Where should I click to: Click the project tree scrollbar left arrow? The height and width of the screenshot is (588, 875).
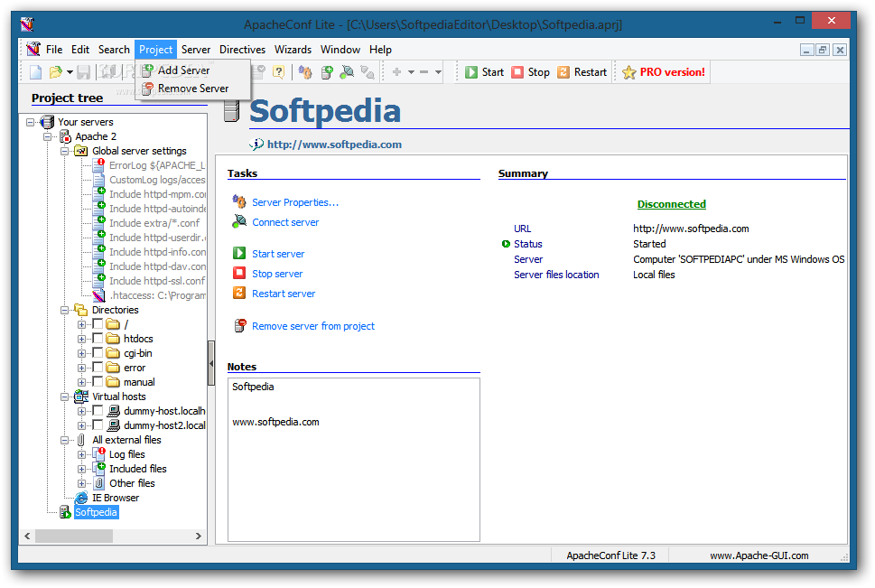click(27, 537)
